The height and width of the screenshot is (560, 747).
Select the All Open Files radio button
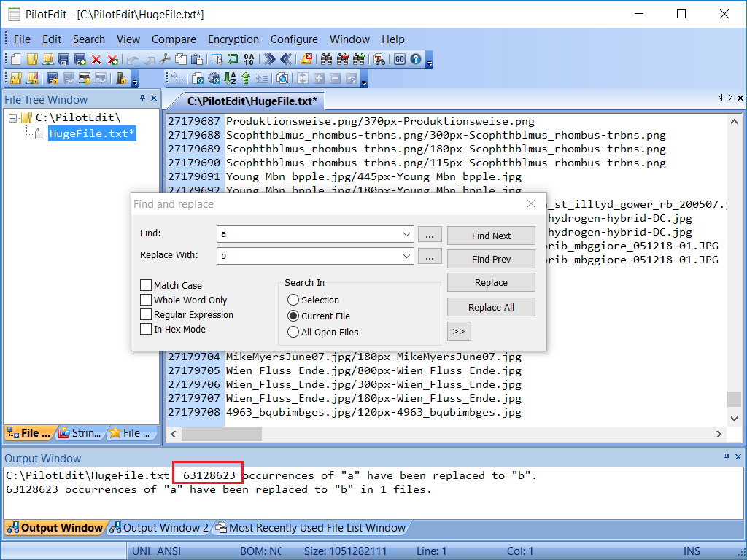pos(293,332)
